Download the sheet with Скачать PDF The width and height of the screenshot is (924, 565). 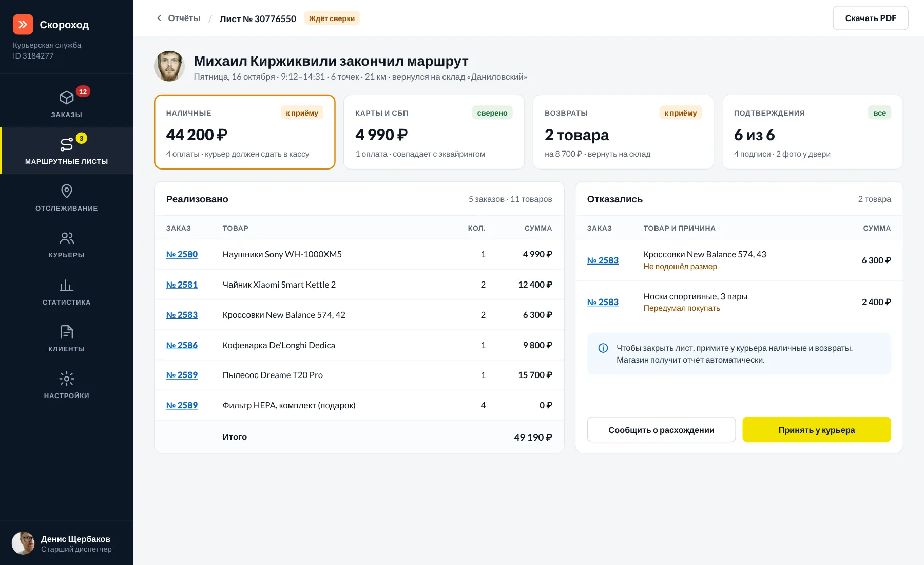point(871,18)
